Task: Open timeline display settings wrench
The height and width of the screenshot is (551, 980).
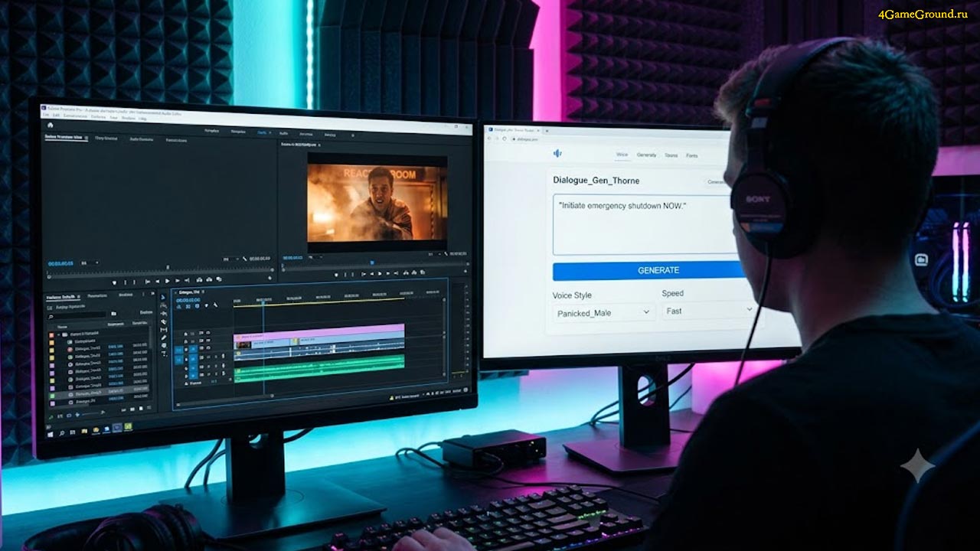Action: [216, 306]
